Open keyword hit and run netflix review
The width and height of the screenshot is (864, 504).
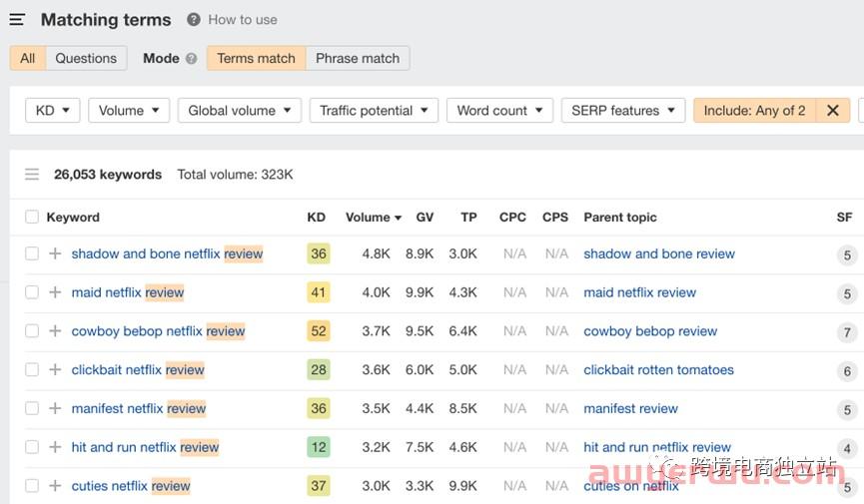coord(145,447)
